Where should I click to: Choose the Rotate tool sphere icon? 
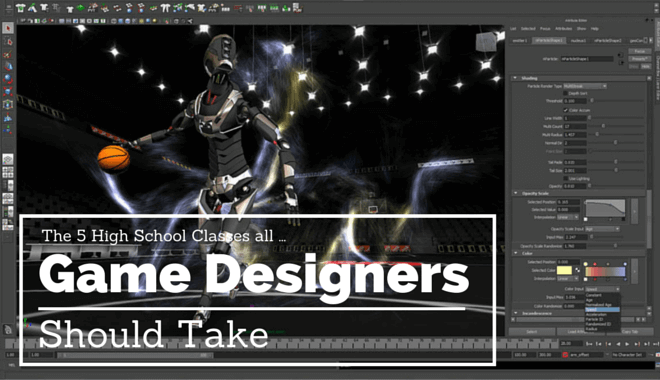tap(8, 79)
